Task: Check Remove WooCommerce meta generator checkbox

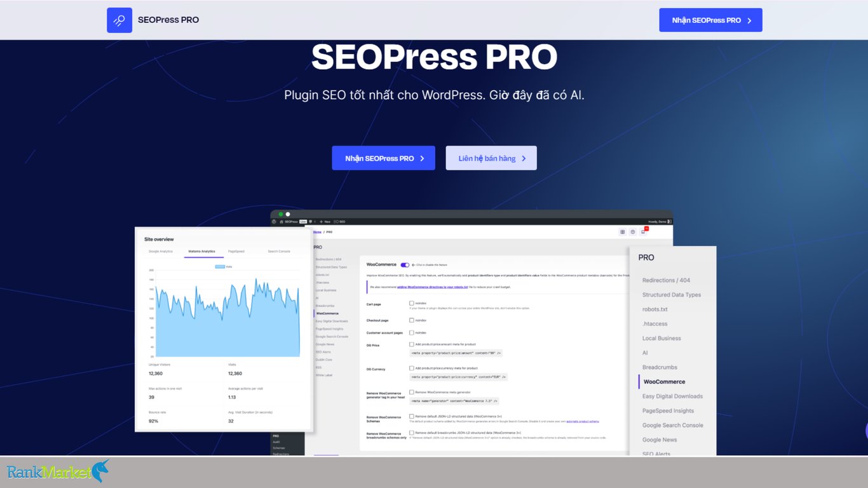Action: [x=412, y=392]
